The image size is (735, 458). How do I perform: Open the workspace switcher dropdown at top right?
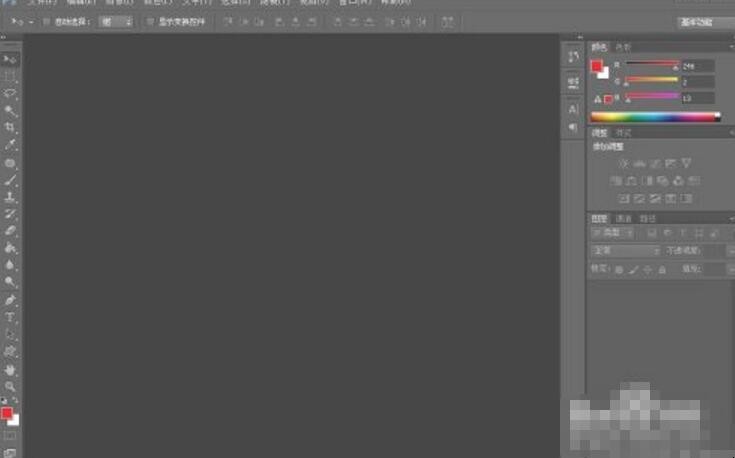click(706, 22)
